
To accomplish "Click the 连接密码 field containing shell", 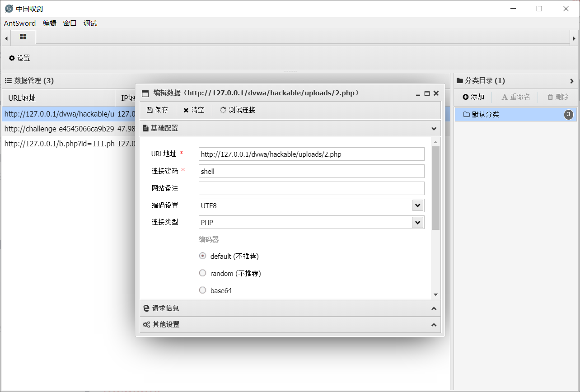I will point(312,171).
